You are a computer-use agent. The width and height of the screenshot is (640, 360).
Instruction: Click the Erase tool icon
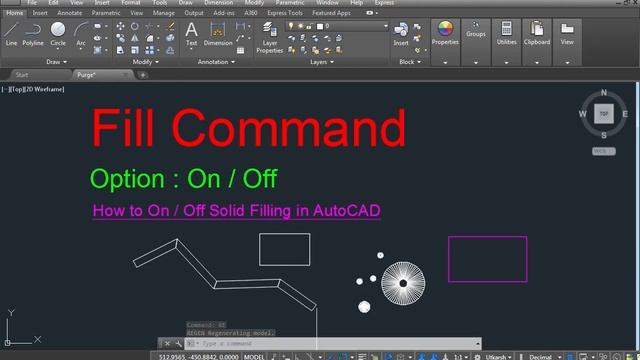click(171, 26)
